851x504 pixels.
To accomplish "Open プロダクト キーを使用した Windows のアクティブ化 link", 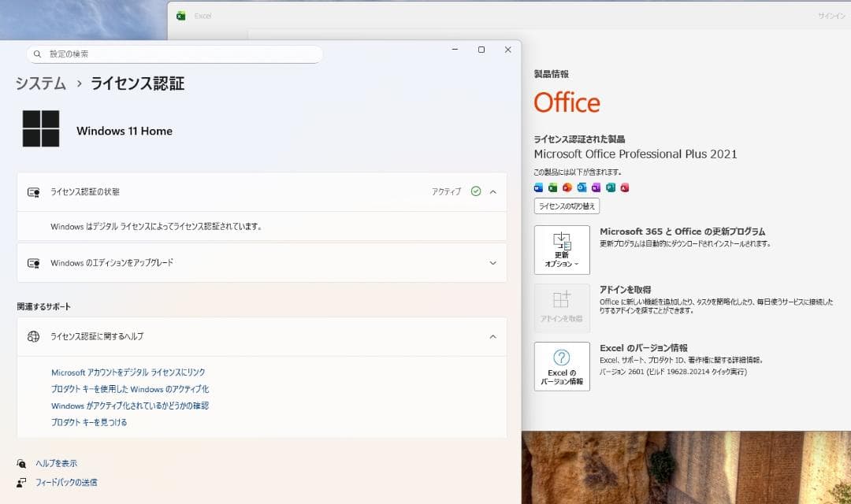I will [x=130, y=389].
